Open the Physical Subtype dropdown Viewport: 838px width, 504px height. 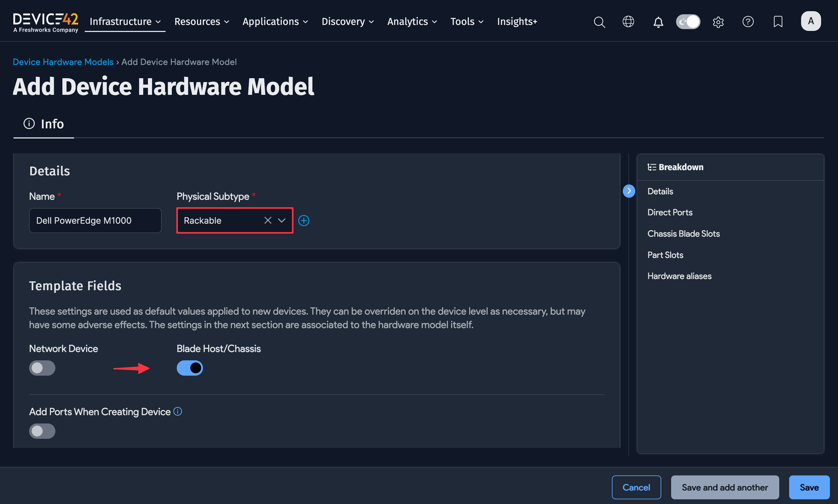(x=281, y=220)
